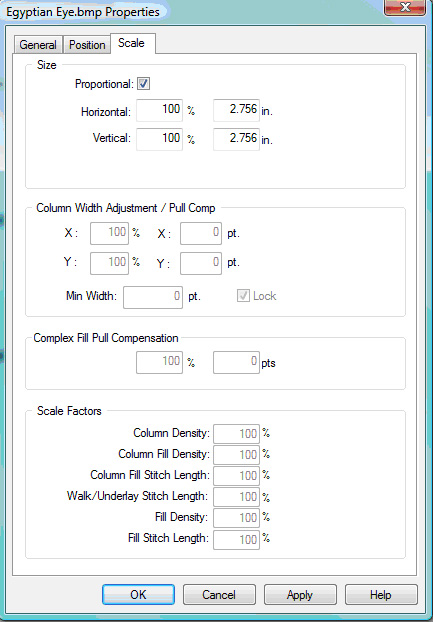Toggle the Proportional checkbox
Viewport: 433px width, 622px height.
coord(143,84)
